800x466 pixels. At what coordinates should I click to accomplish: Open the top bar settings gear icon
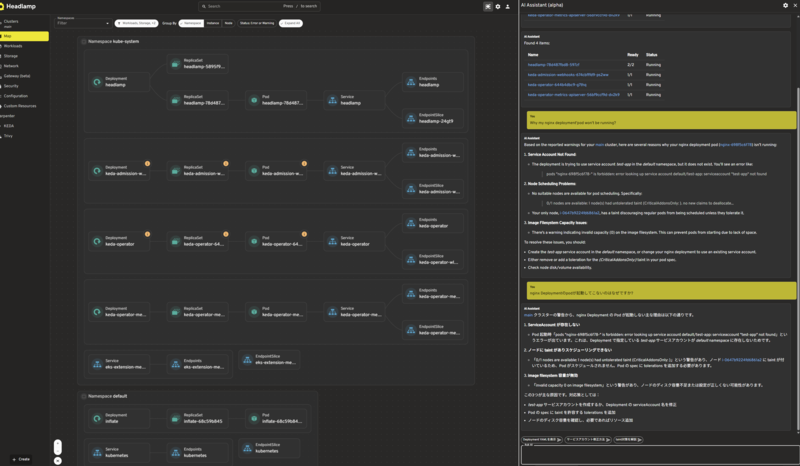(498, 7)
